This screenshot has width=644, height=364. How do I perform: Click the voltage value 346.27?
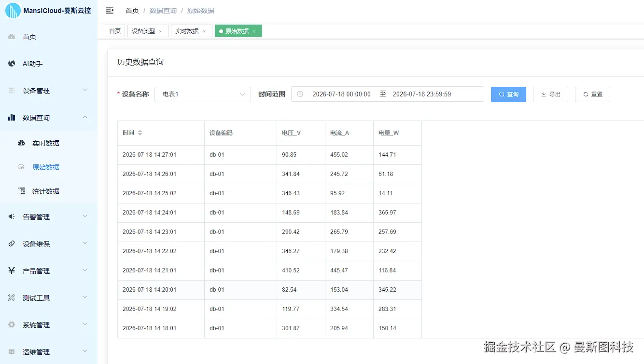(291, 251)
